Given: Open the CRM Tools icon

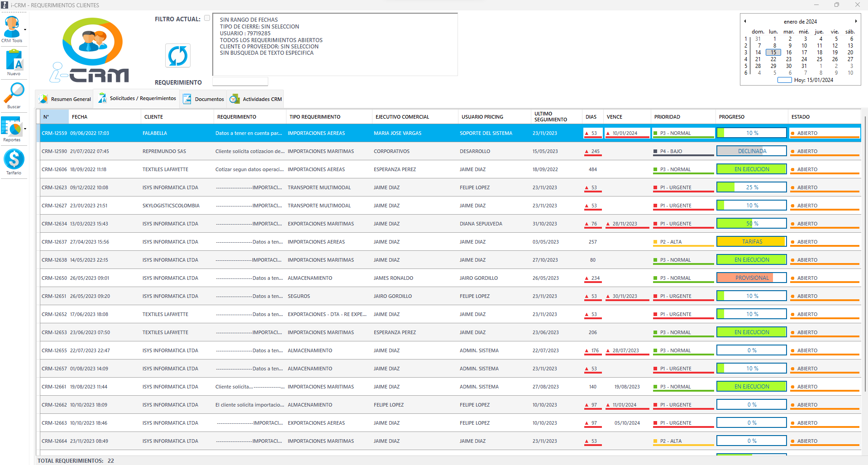Looking at the screenshot, I should coord(12,28).
